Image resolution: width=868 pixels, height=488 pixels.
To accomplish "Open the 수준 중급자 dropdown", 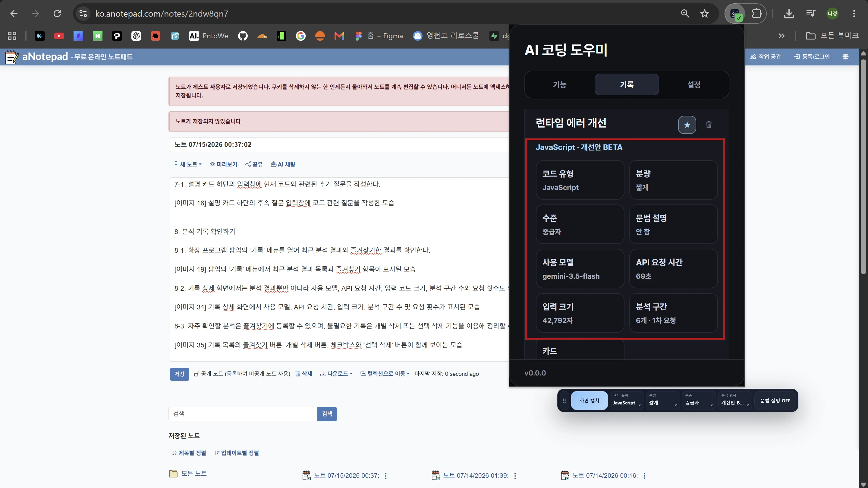I will pyautogui.click(x=699, y=400).
